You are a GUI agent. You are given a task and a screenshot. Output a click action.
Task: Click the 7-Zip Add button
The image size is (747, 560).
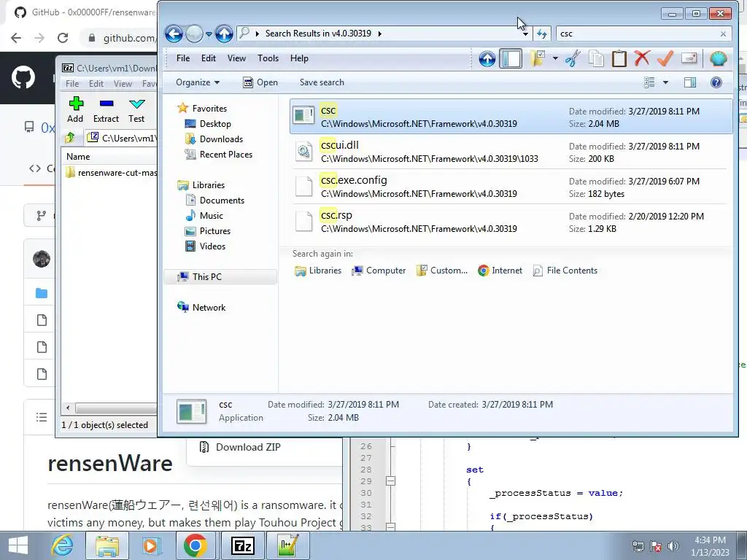point(75,109)
